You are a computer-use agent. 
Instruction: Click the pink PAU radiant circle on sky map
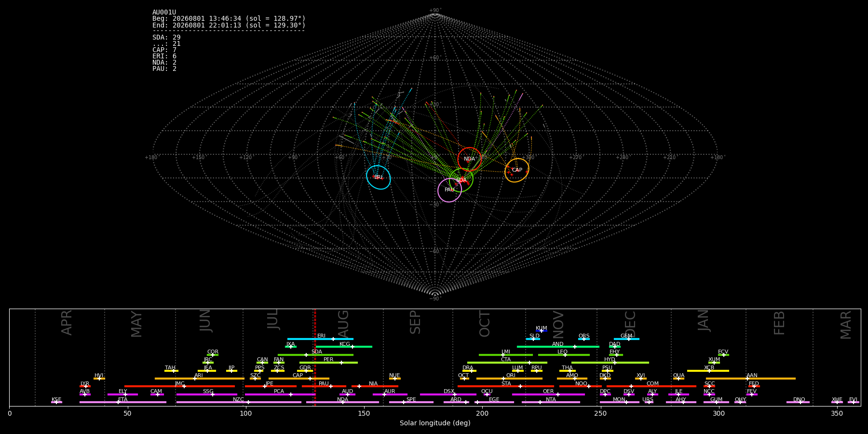pos(449,190)
